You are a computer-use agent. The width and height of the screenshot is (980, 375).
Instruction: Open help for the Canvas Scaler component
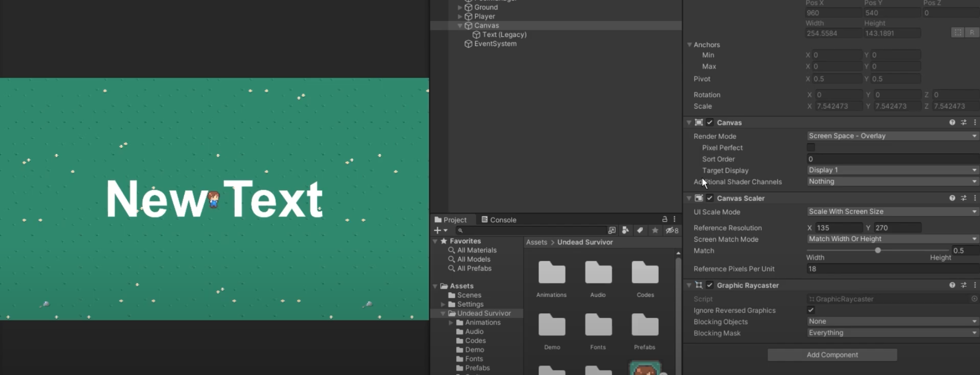[952, 198]
